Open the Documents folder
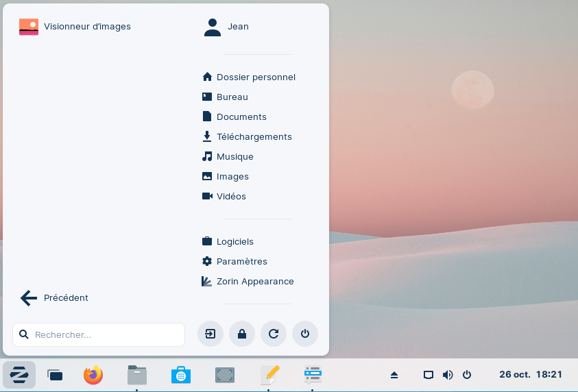The image size is (578, 392). click(234, 117)
